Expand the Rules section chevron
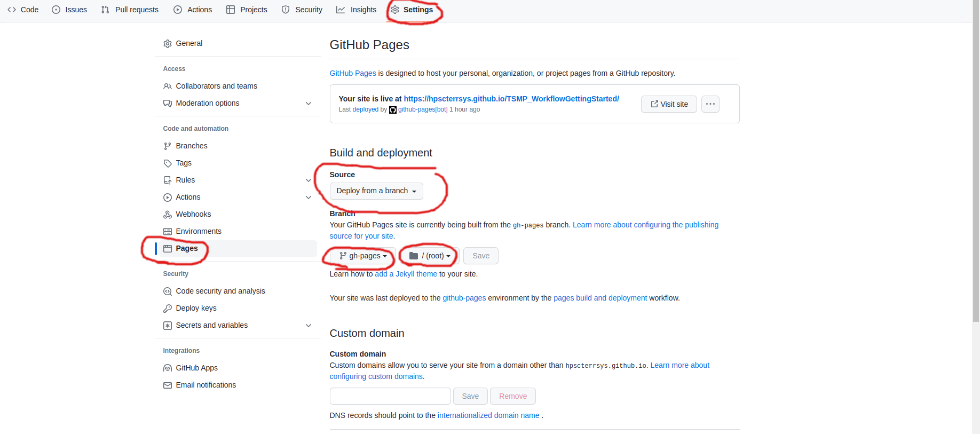Viewport: 980px width, 434px height. (309, 180)
